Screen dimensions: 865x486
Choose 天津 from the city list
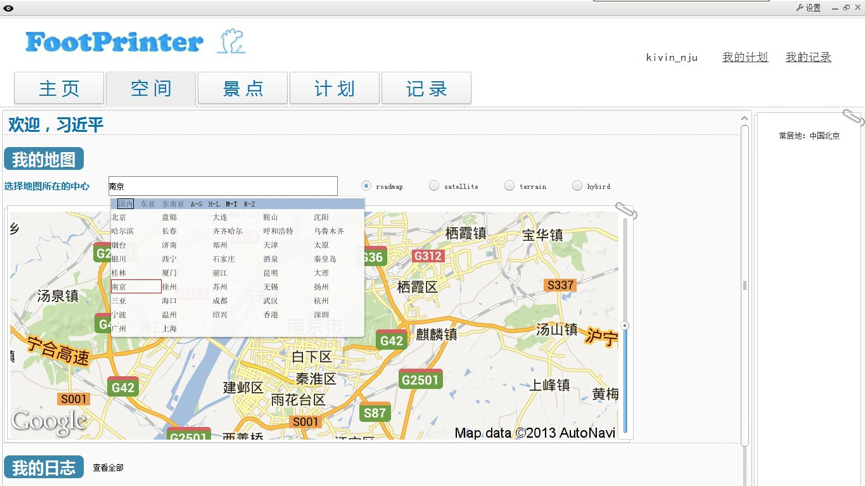point(270,245)
